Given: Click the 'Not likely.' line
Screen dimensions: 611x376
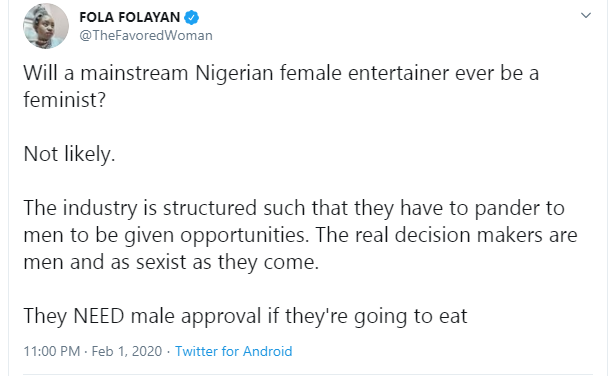Looking at the screenshot, I should 69,154.
